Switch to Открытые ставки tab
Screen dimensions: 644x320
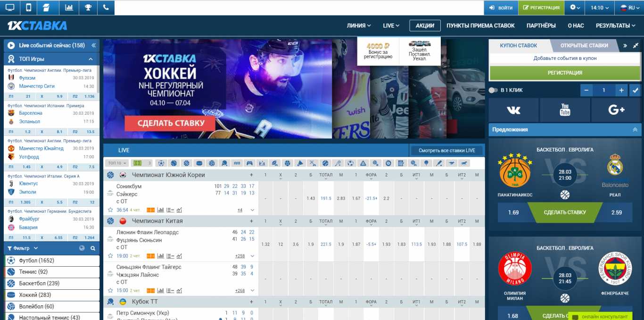click(x=584, y=45)
